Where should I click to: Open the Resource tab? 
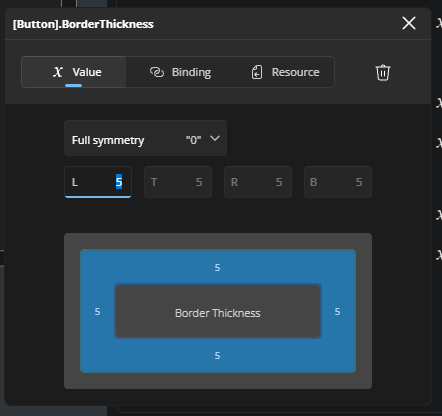click(285, 72)
